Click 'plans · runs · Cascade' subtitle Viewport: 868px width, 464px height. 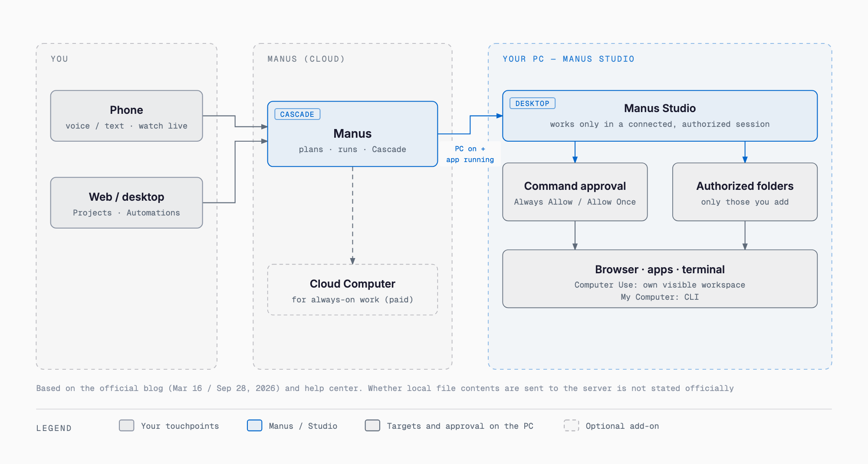tap(352, 149)
